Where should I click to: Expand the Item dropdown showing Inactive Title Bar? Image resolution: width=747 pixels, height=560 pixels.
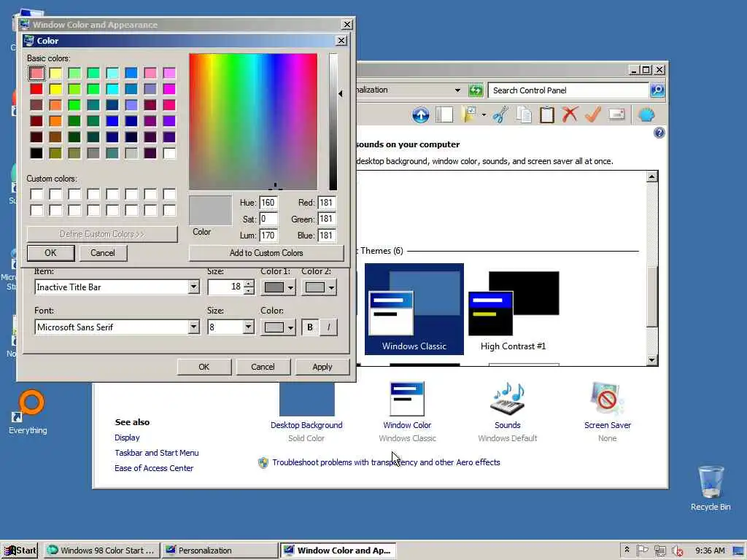[x=193, y=287]
